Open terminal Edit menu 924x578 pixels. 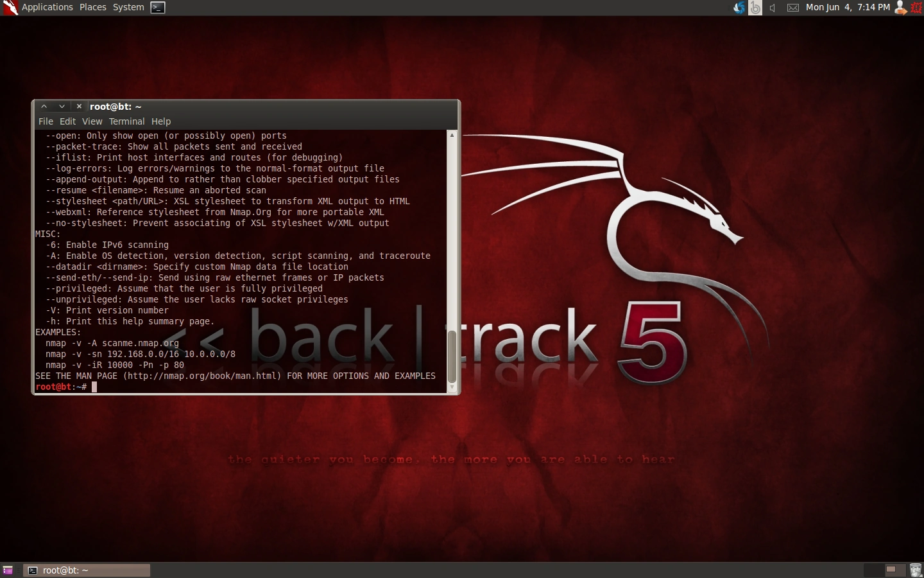point(67,121)
